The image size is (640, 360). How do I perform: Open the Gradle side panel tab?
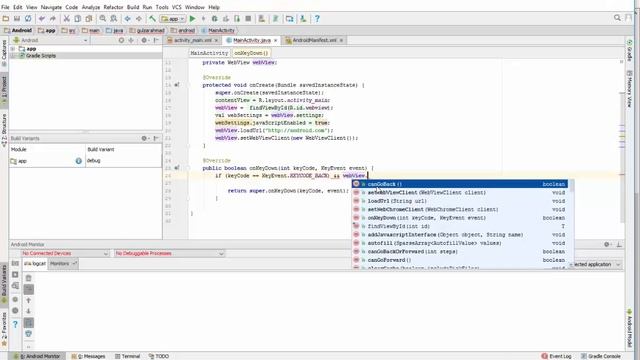[630, 51]
